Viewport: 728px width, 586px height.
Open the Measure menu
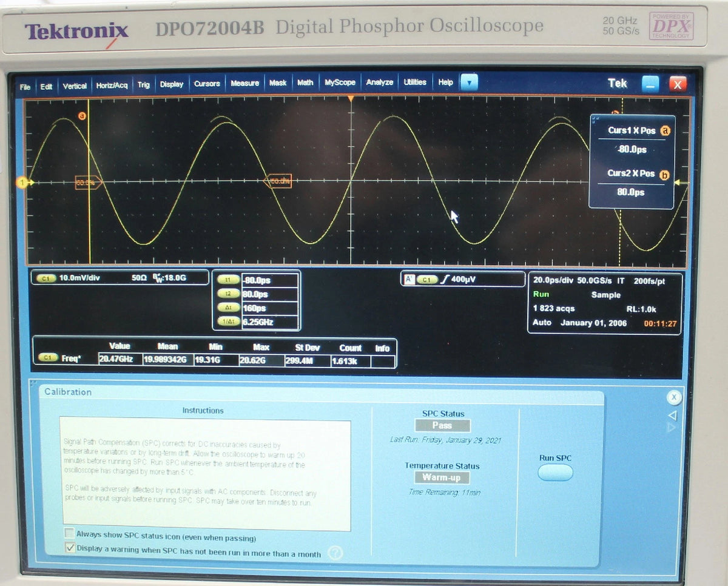(x=244, y=83)
